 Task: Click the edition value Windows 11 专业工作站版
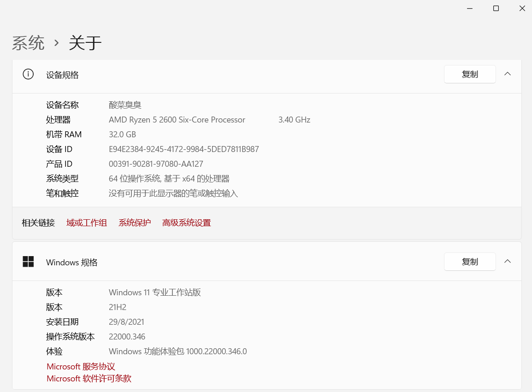155,293
